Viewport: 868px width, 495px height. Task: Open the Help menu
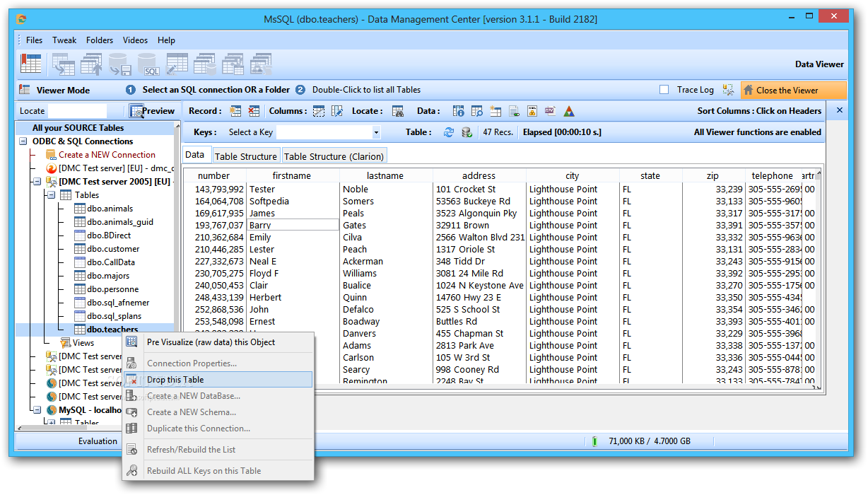point(166,40)
